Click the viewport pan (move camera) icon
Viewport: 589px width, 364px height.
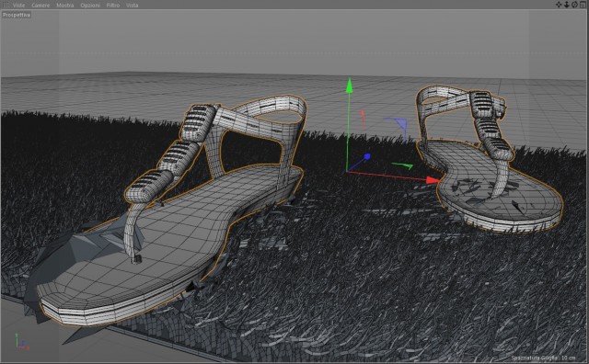(x=559, y=5)
